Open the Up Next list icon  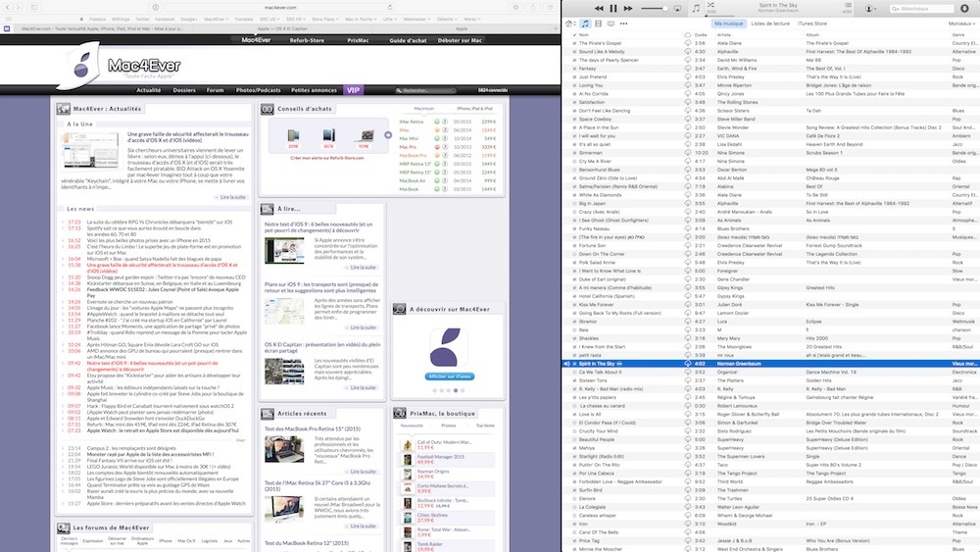848,5
